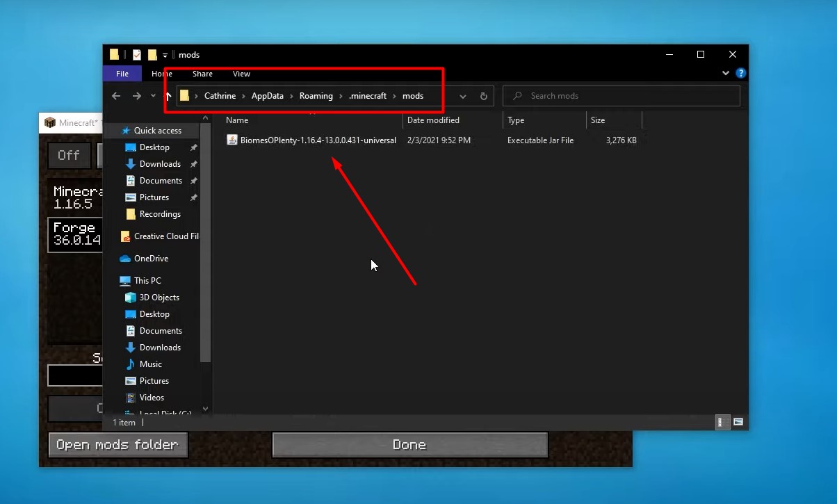Open 3D Objects under This PC

[x=159, y=298]
